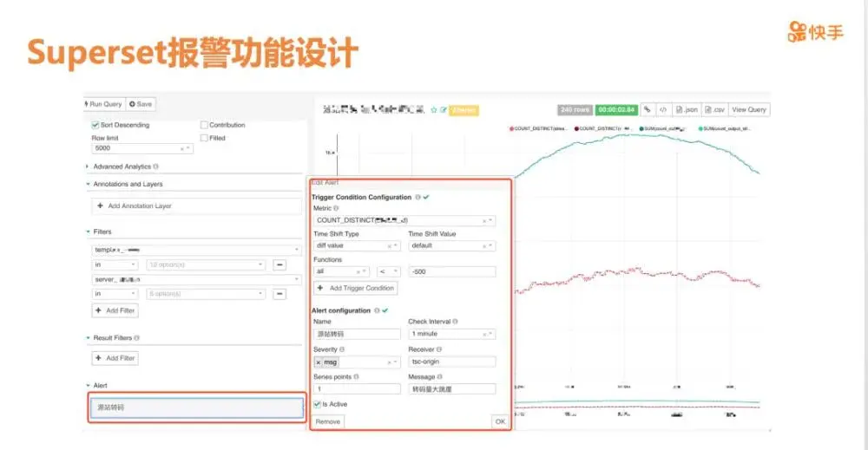Export chart as .csv
This screenshot has width=868, height=450.
click(714, 109)
